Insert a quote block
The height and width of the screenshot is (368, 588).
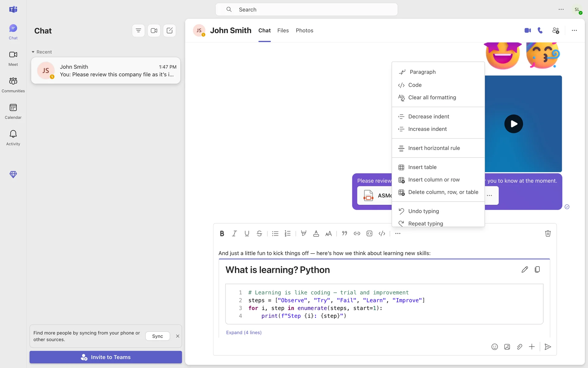345,234
